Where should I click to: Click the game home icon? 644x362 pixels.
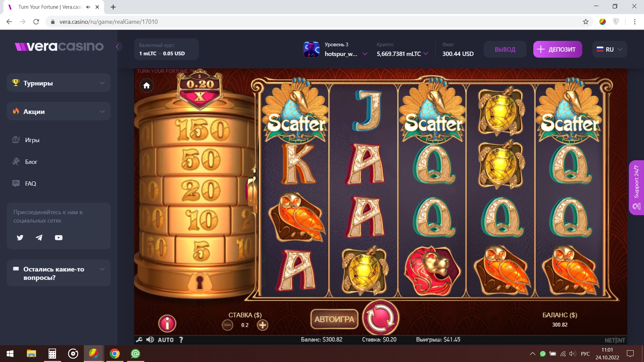pos(147,85)
